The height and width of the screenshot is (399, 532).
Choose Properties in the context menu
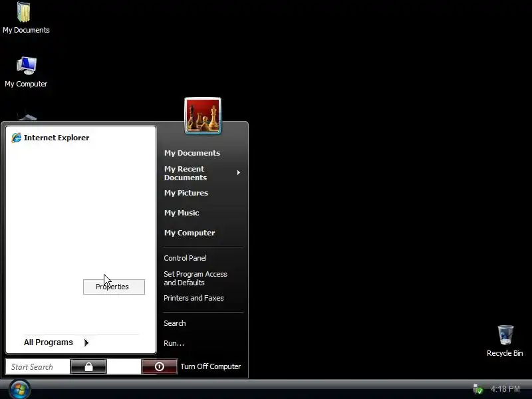point(114,287)
